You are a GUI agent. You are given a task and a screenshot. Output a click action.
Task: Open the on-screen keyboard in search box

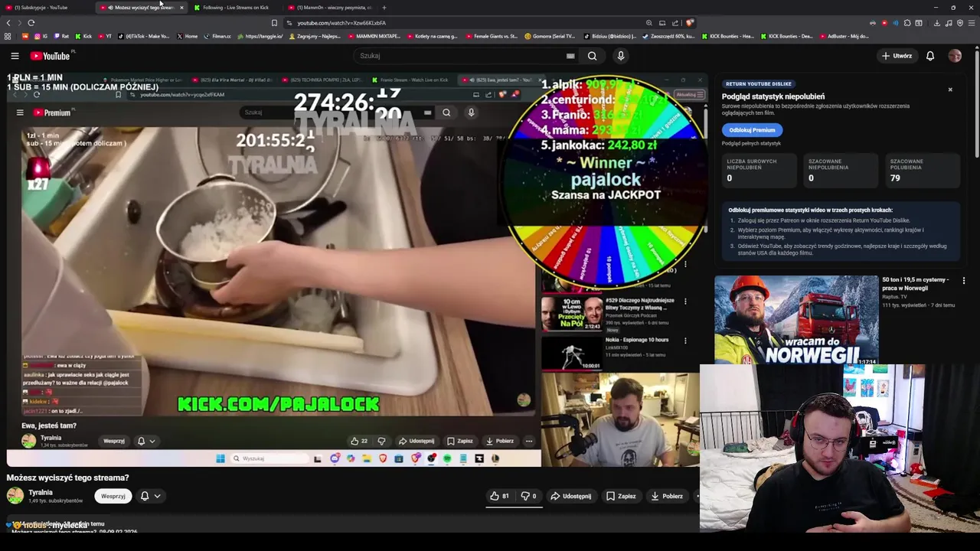[570, 56]
